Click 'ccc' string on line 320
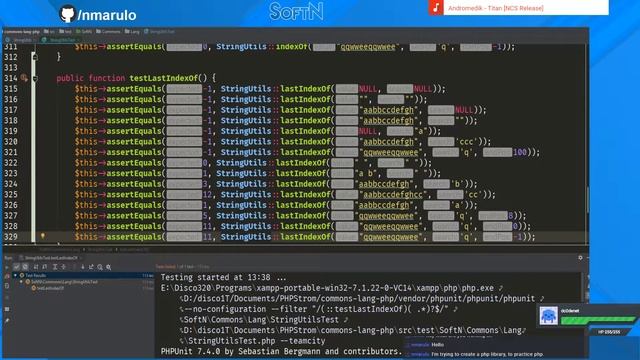This screenshot has width=640, height=360. tap(467, 142)
